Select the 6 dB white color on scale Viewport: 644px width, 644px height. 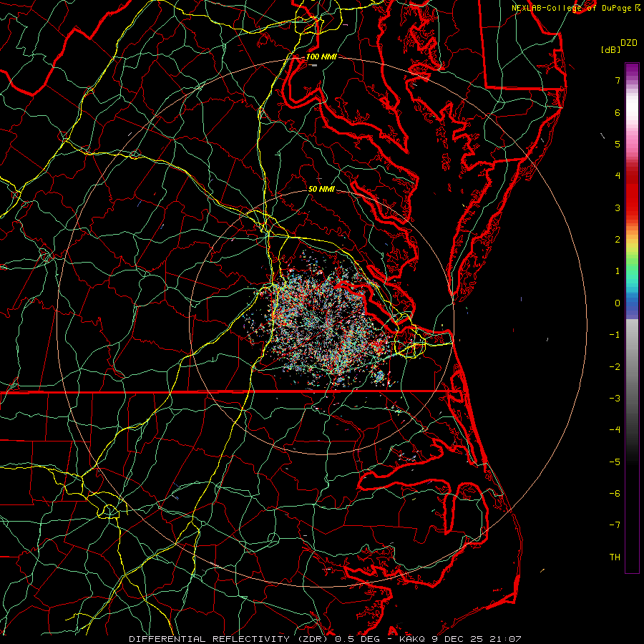(x=632, y=112)
